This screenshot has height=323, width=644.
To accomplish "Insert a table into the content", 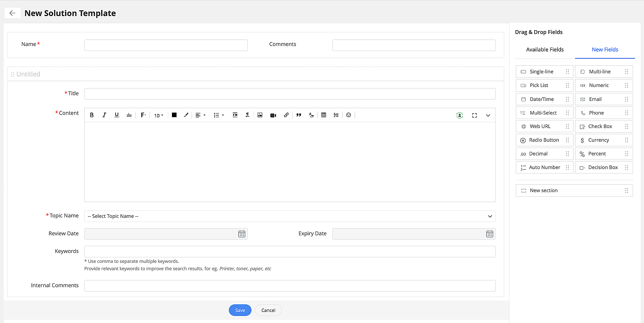I will coord(324,115).
